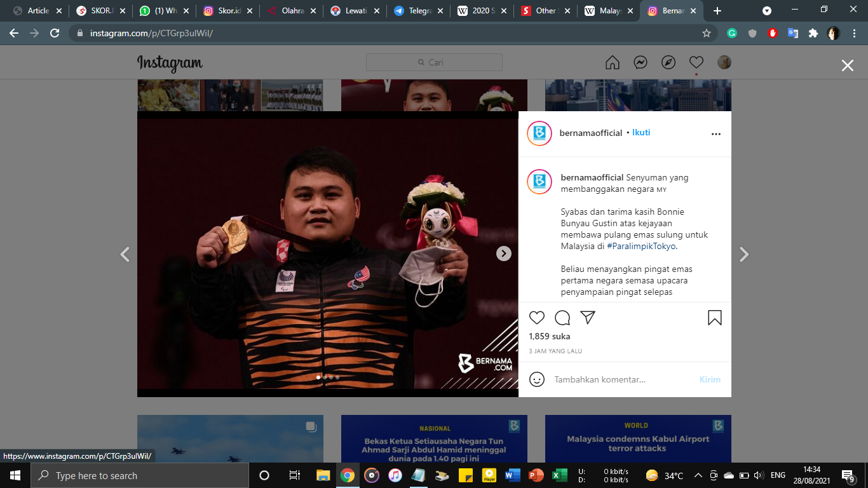Open more options three-dot menu
Viewport: 868px width, 488px height.
(x=716, y=134)
